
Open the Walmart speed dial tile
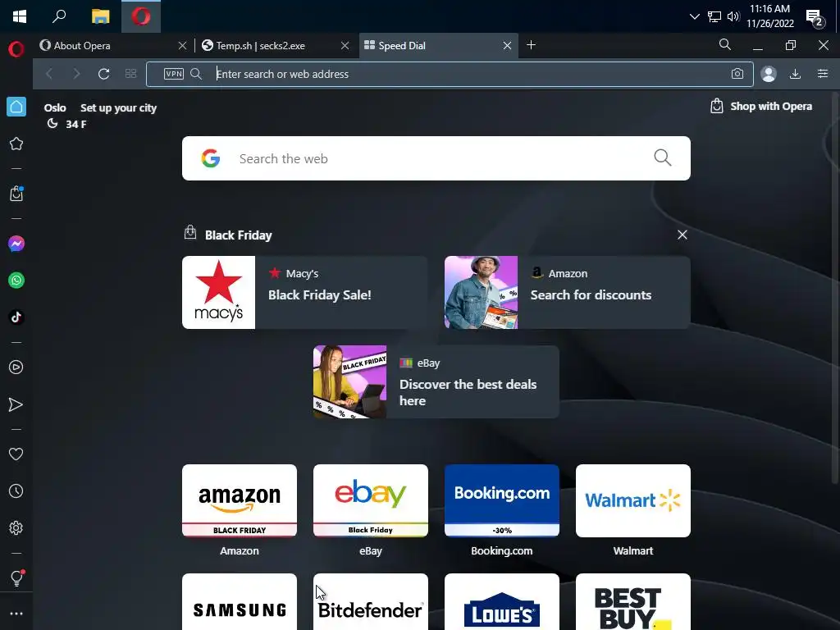tap(633, 501)
